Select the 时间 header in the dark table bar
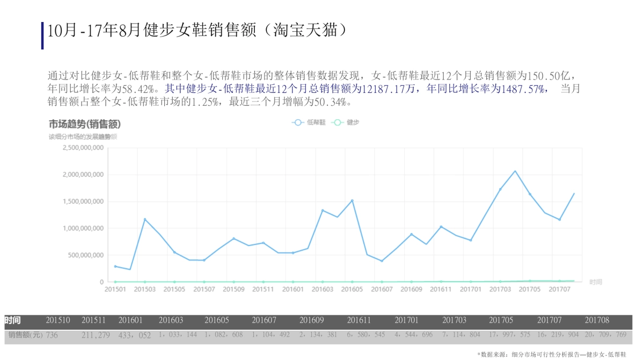Viewport: 644px width, 363px height. coord(13,320)
